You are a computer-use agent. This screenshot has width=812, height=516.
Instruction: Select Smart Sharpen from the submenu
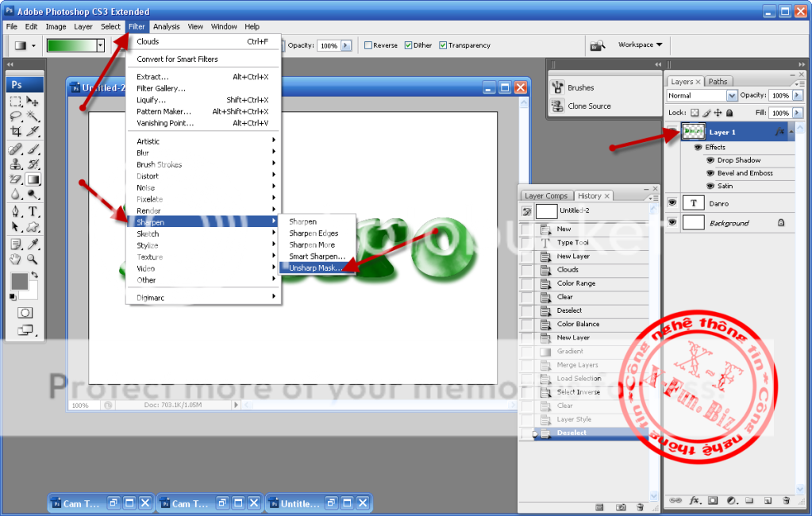pos(317,256)
